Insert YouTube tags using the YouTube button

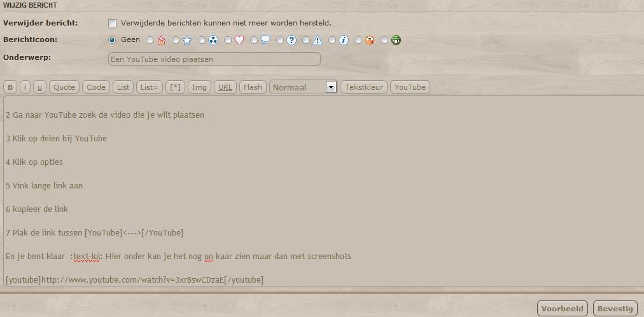click(410, 87)
